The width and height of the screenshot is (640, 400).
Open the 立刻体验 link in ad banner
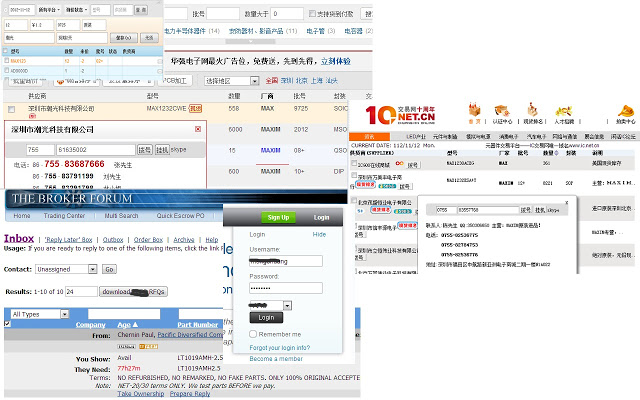(336, 61)
